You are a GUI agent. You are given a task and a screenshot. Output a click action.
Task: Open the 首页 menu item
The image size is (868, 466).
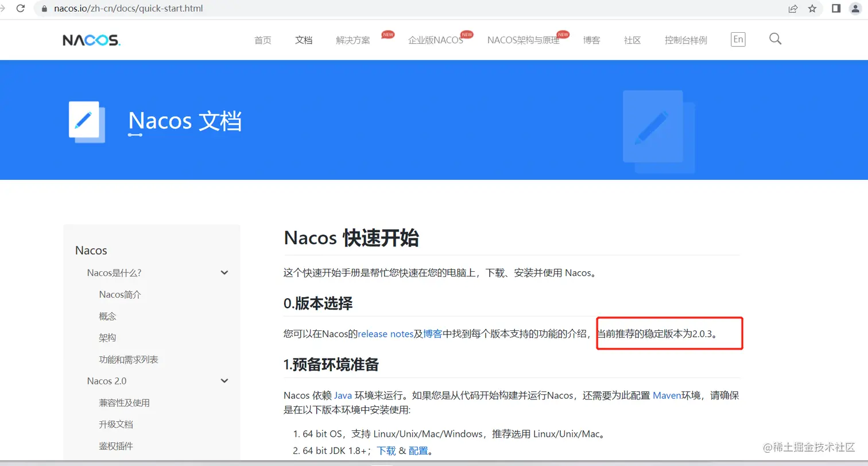263,40
